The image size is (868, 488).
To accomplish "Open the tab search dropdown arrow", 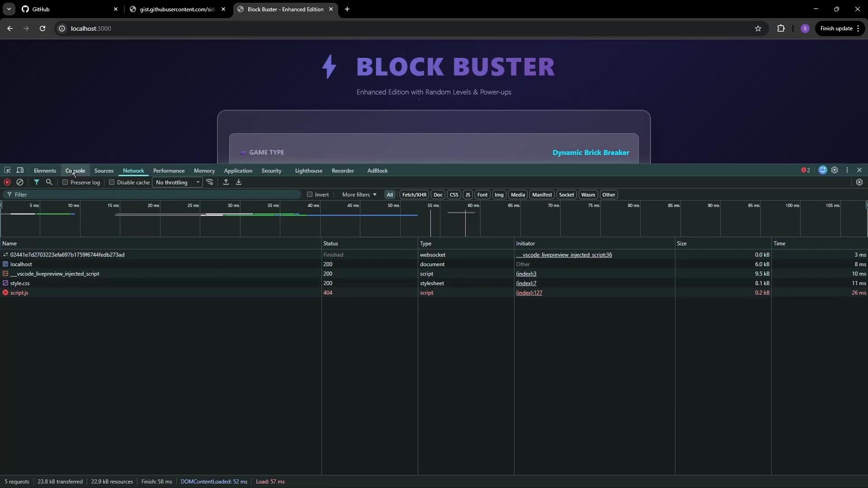I will [9, 9].
